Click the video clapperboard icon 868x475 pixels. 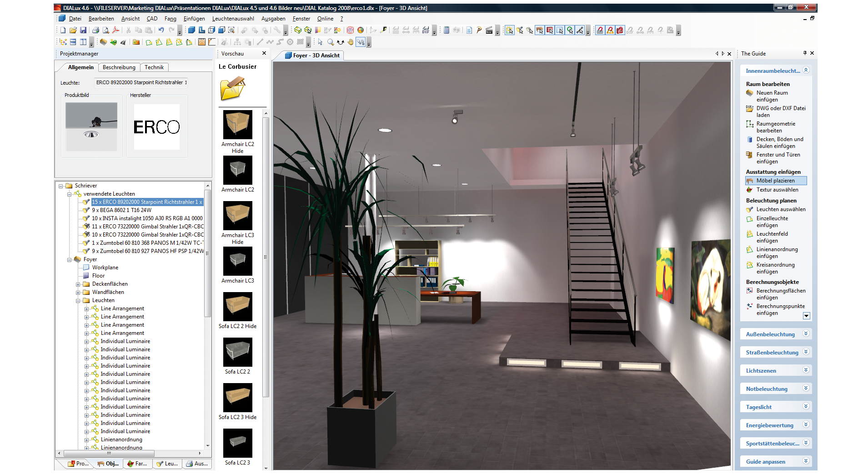pyautogui.click(x=489, y=30)
